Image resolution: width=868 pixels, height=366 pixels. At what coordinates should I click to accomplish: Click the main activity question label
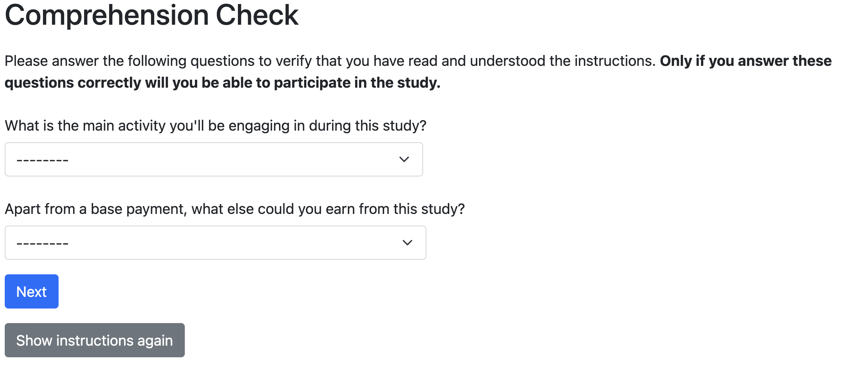tap(215, 126)
